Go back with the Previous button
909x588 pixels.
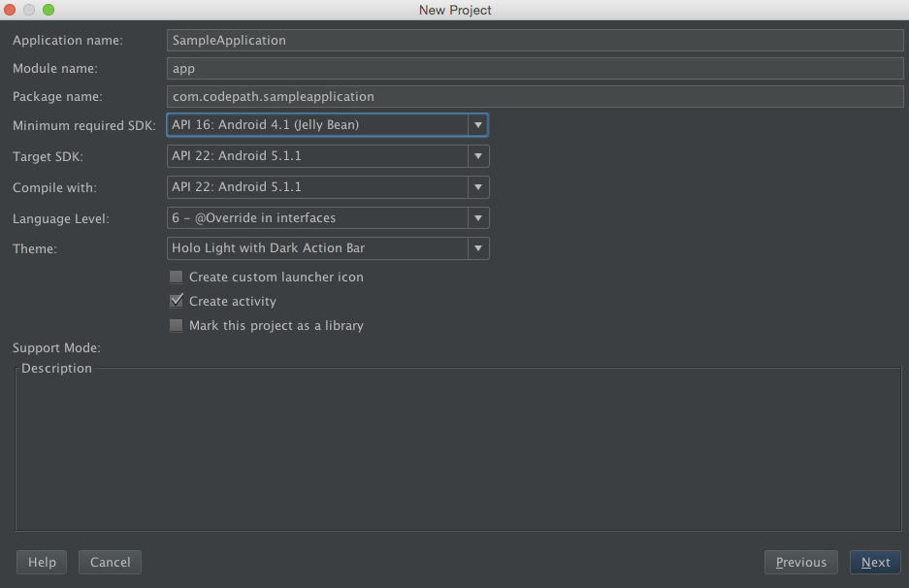tap(800, 562)
